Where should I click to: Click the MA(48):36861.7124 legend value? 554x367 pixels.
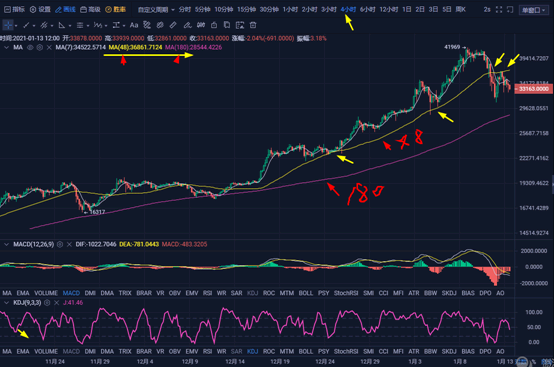(x=135, y=47)
